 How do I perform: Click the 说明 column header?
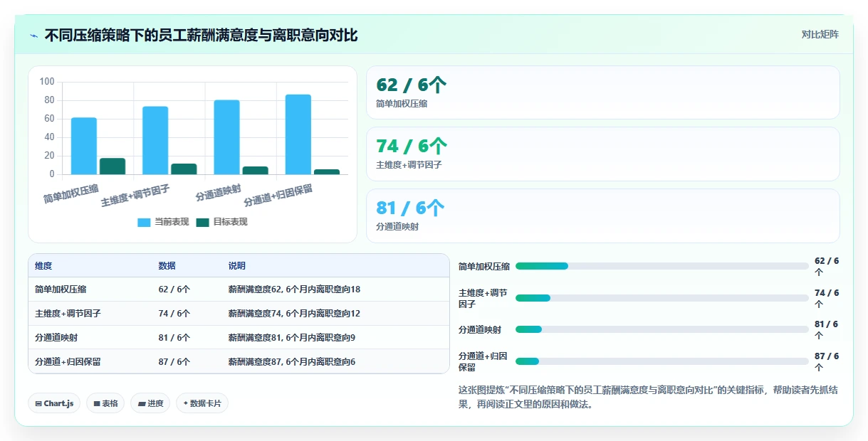pos(237,265)
